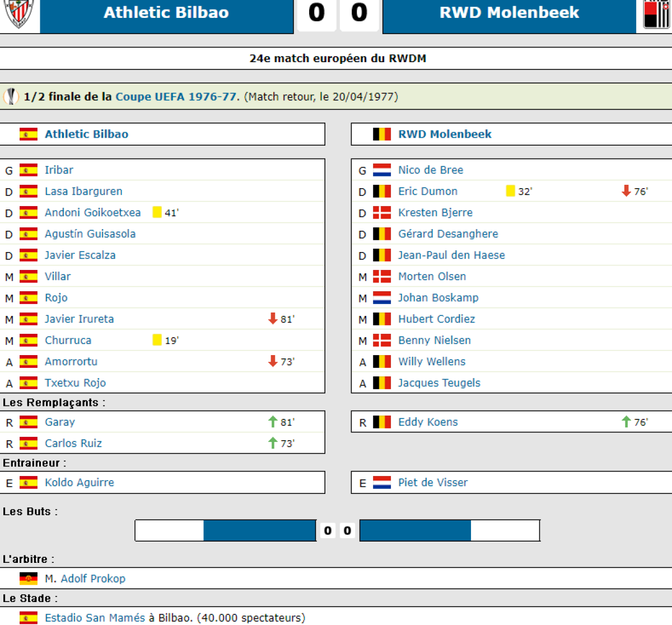Select the RWD Molenbeek team header link
This screenshot has height=625, width=672.
click(x=445, y=134)
